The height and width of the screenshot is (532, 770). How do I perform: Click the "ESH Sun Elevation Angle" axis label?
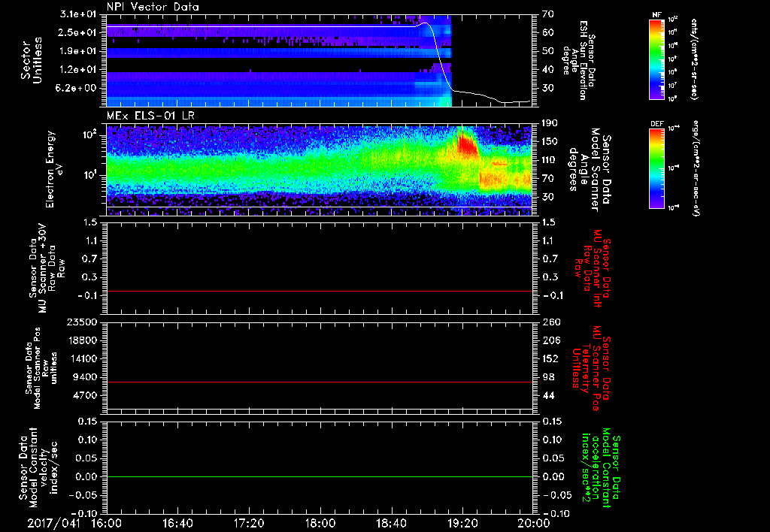[579, 60]
